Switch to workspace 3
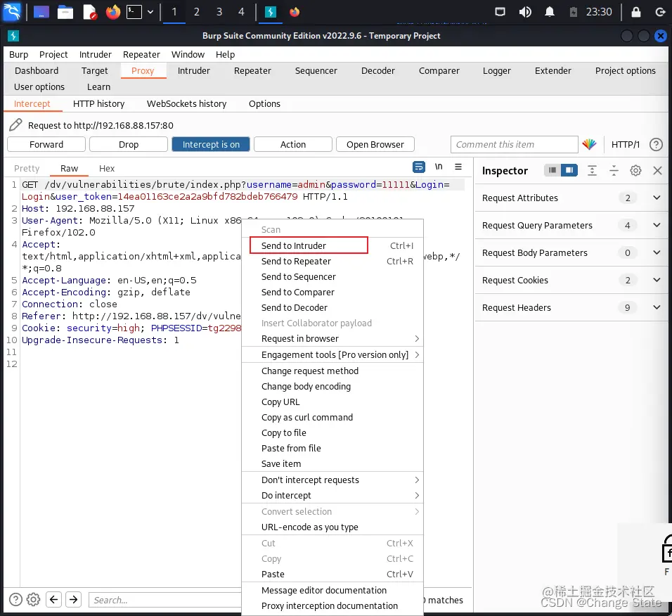 click(219, 12)
